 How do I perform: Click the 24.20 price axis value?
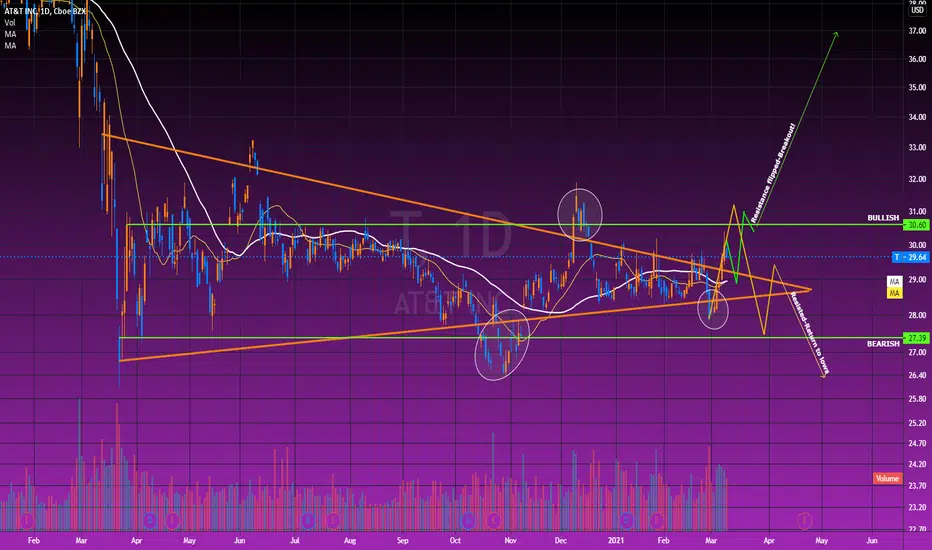coord(917,464)
